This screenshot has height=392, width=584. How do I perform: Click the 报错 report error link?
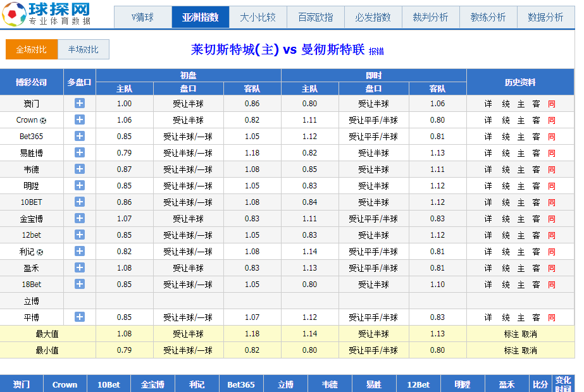tap(376, 51)
